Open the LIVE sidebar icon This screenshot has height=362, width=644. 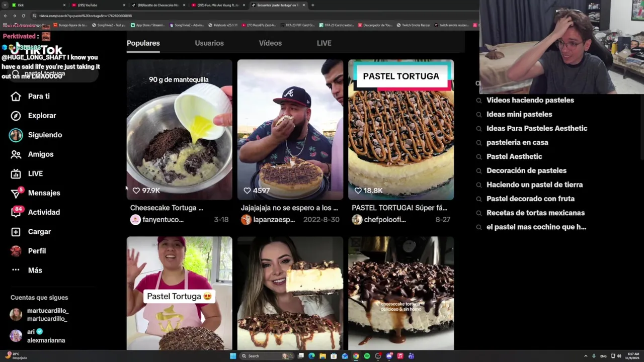16,173
